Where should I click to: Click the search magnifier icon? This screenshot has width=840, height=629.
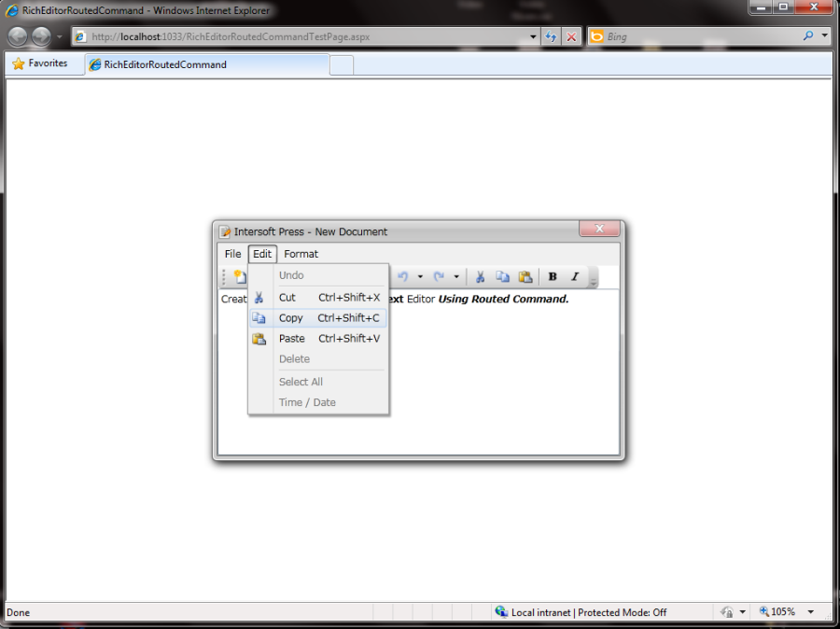808,35
